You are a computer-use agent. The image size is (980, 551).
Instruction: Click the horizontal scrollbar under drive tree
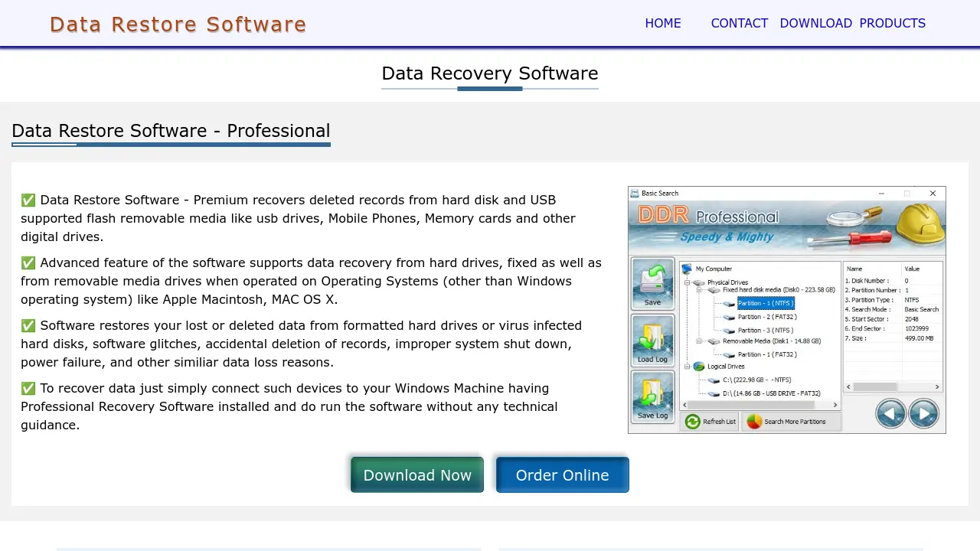pos(760,405)
